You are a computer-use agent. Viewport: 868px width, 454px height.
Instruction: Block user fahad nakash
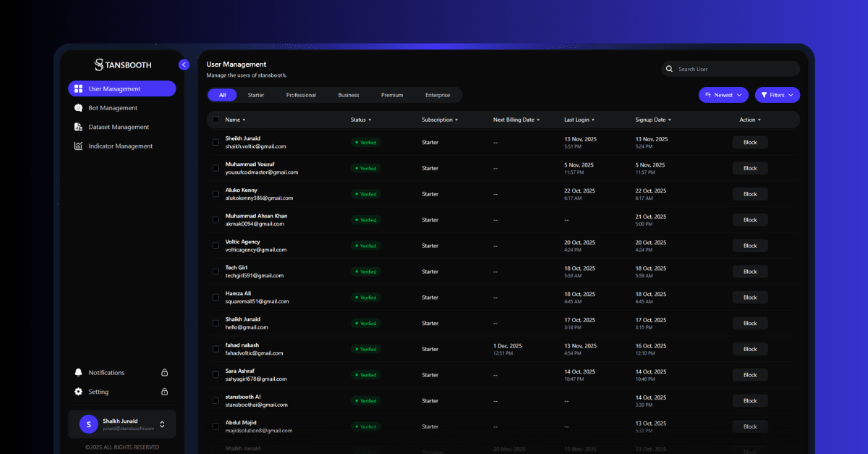[x=750, y=349]
